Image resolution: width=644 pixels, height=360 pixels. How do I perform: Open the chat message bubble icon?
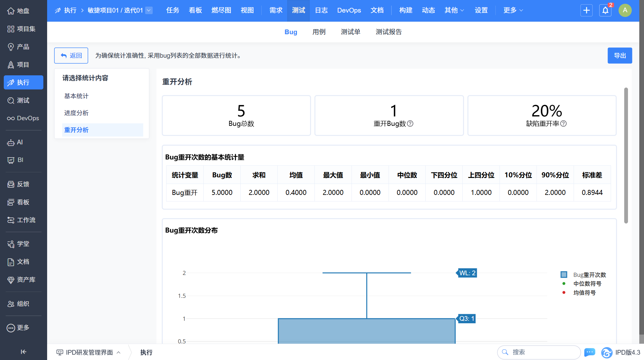[x=589, y=352]
